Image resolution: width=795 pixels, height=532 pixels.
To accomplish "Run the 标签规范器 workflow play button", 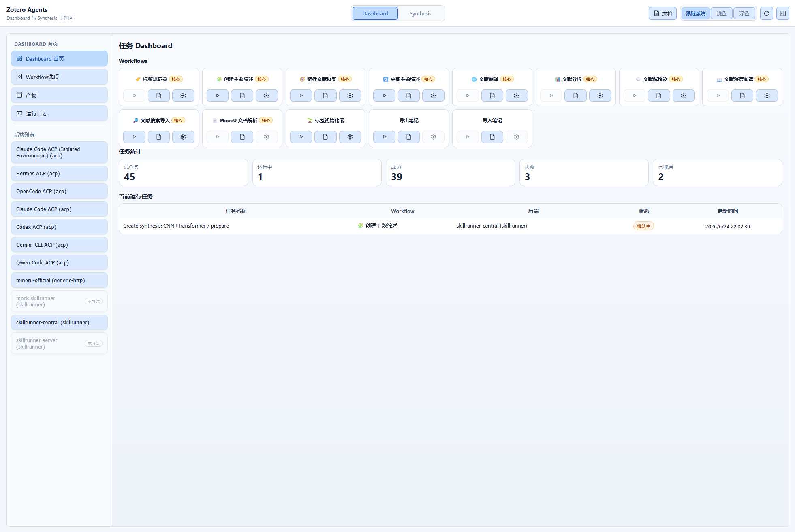I will [x=134, y=96].
